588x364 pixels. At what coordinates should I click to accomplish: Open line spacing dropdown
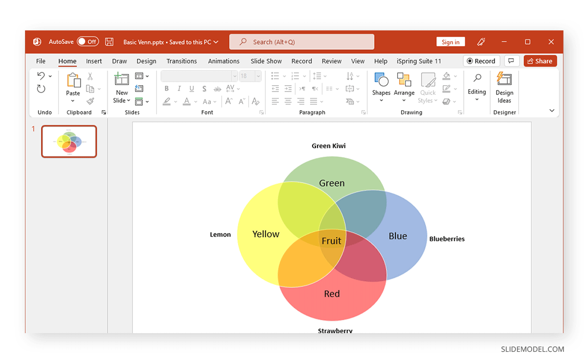tap(325, 76)
